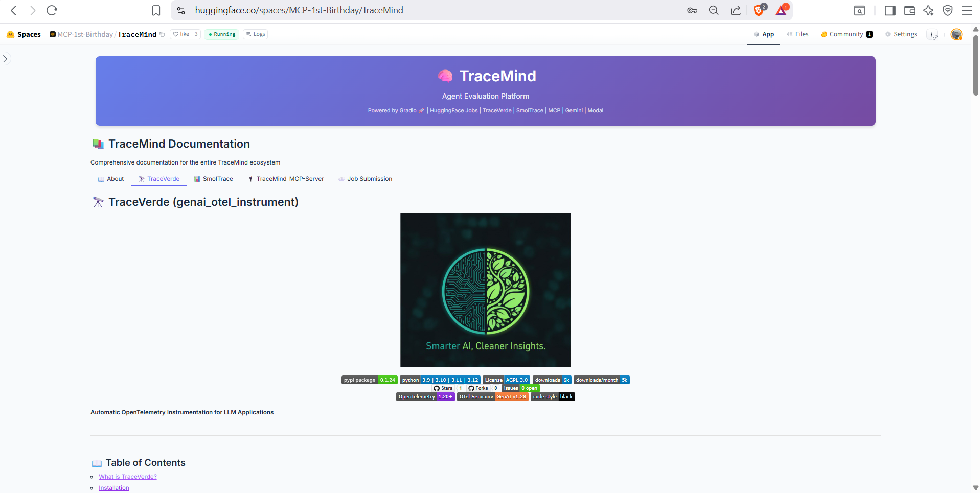Click the TraceVerde logo image
980x493 pixels.
point(486,290)
